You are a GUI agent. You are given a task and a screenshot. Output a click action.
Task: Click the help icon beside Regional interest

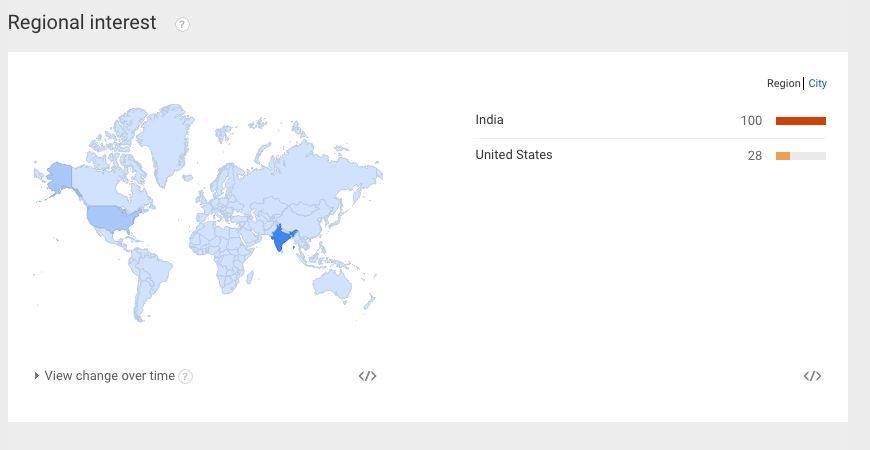pyautogui.click(x=182, y=24)
